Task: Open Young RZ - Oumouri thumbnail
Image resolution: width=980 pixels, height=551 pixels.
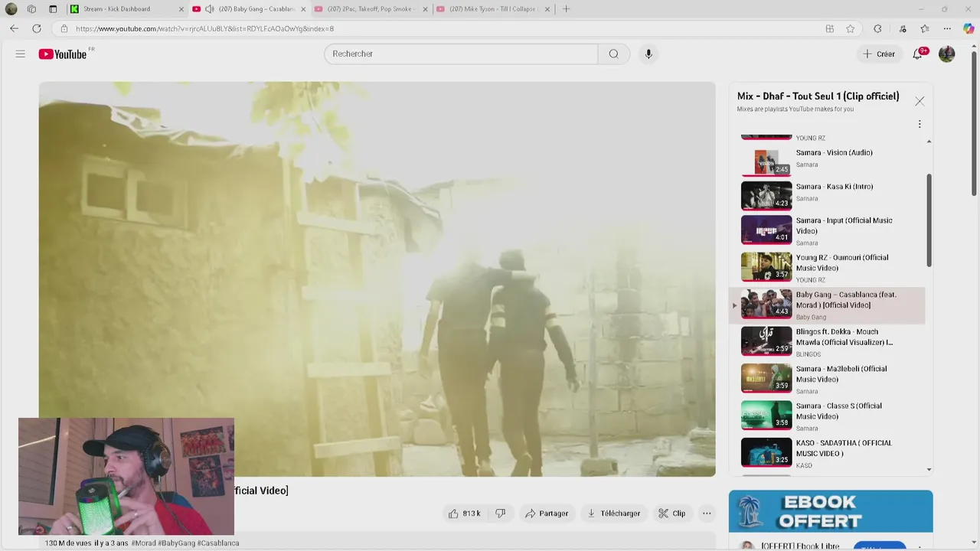Action: (766, 267)
